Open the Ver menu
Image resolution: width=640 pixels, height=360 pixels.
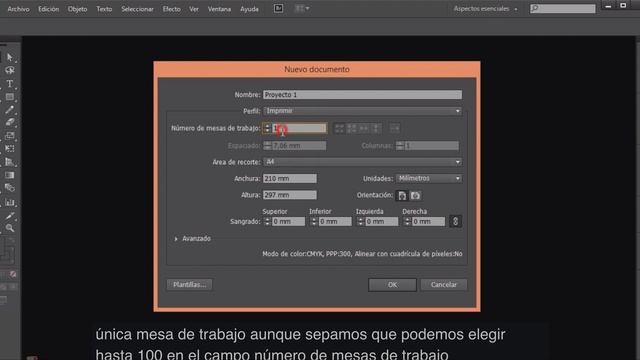pyautogui.click(x=194, y=9)
